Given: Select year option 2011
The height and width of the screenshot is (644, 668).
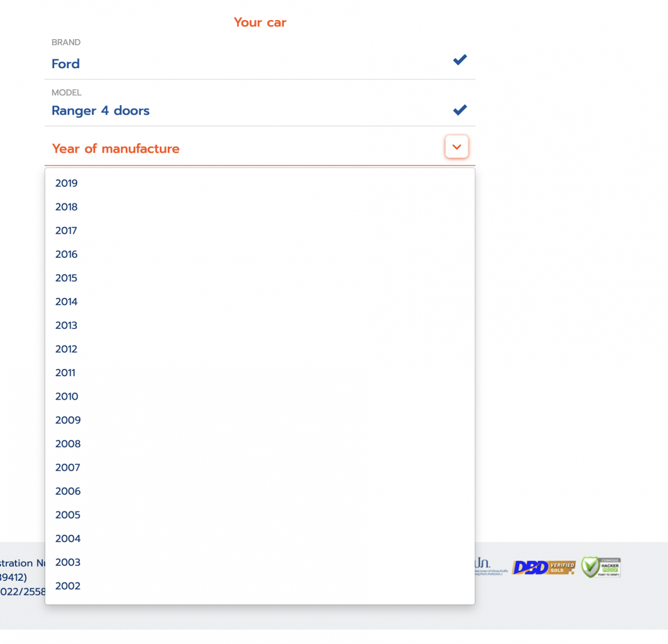Looking at the screenshot, I should pyautogui.click(x=260, y=373).
